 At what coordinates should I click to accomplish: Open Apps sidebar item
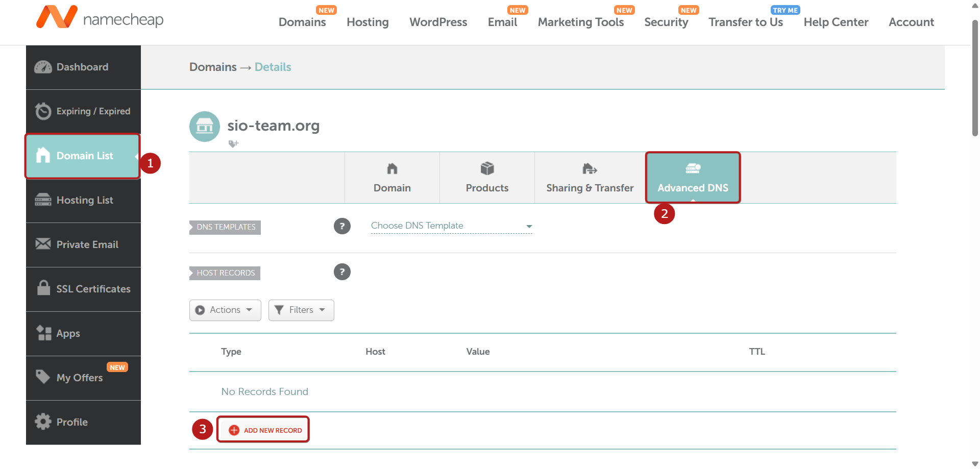83,333
